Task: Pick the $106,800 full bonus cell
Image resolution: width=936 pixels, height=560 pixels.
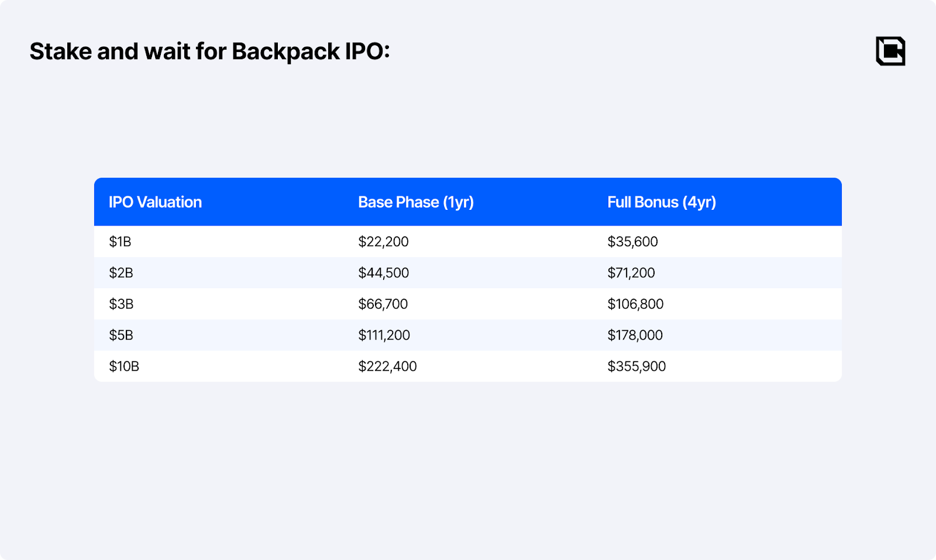Action: [635, 304]
